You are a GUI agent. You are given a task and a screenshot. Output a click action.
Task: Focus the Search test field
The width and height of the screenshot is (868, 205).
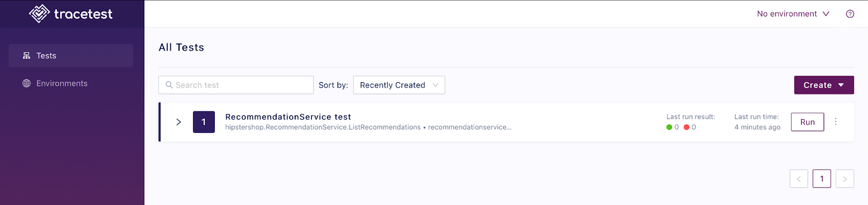[236, 85]
